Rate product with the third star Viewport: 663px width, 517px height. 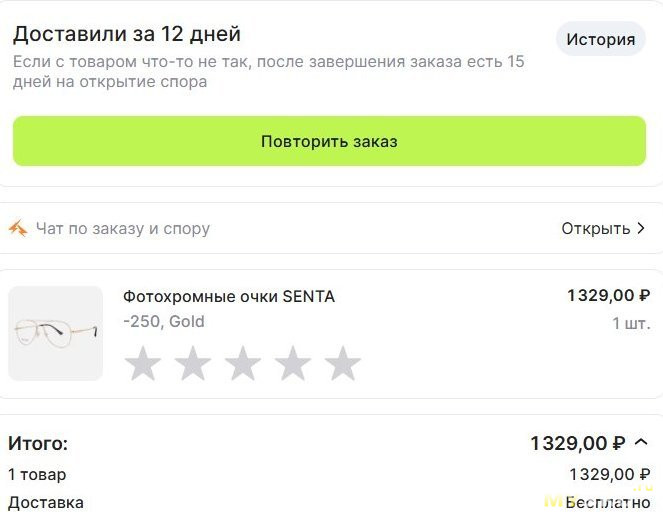click(x=243, y=364)
